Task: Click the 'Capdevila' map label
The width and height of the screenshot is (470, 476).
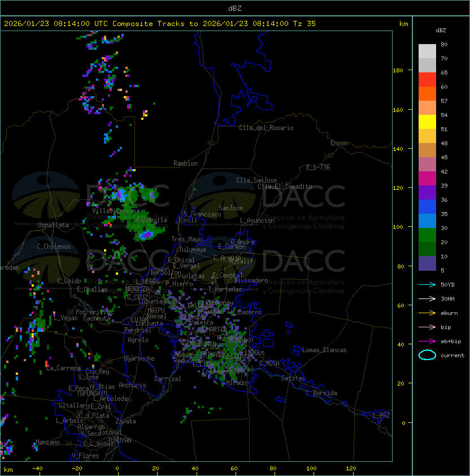Action: tap(152, 220)
